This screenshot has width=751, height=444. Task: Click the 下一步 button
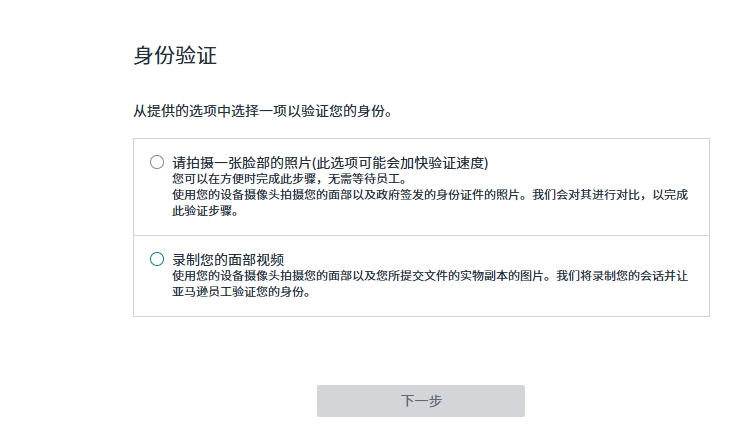coord(421,400)
